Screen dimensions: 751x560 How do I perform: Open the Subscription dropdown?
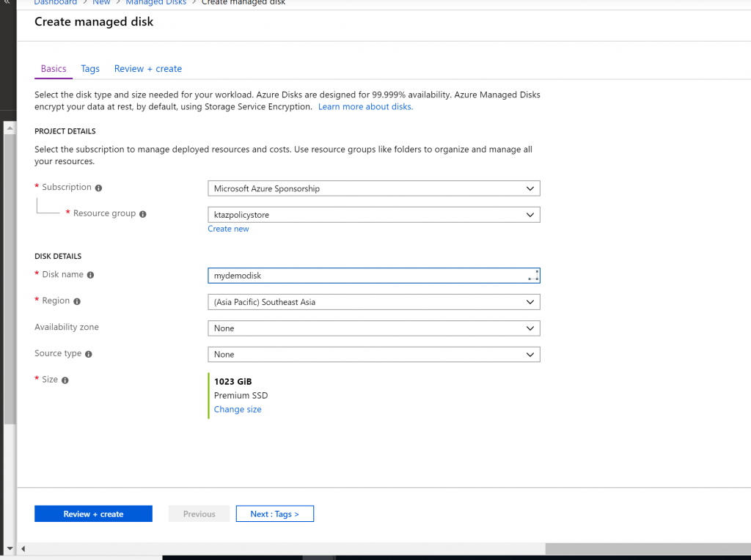click(x=373, y=188)
